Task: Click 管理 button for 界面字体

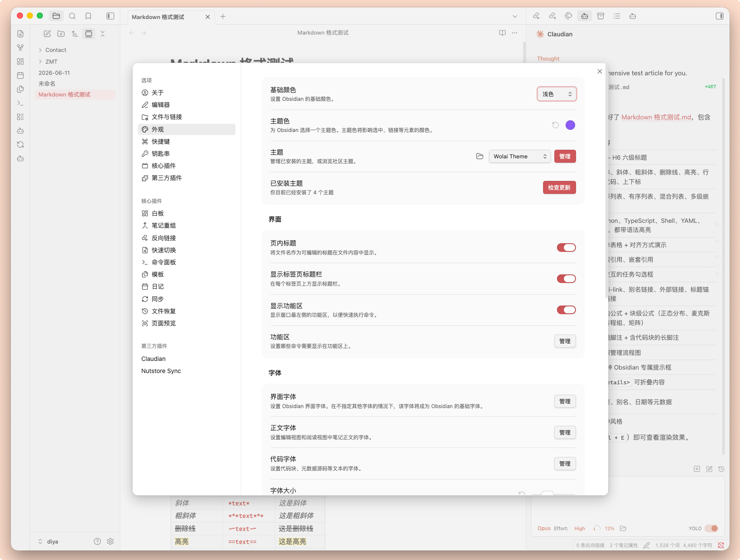Action: [x=565, y=401]
